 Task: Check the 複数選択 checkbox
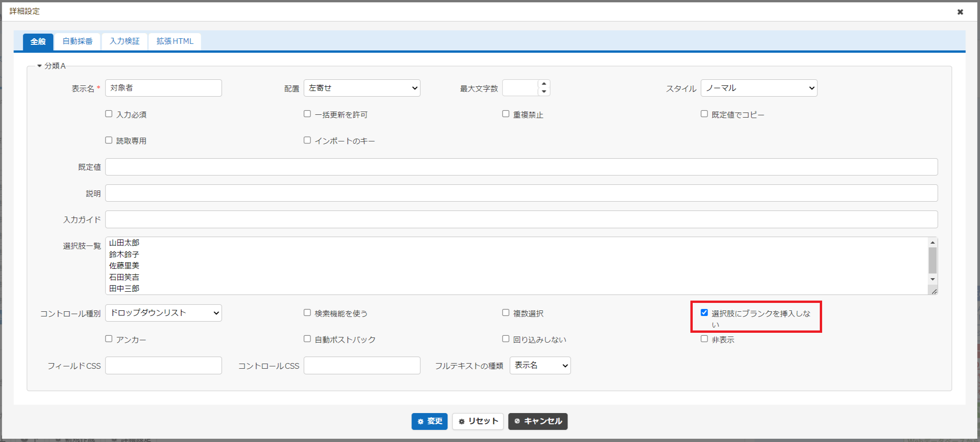pyautogui.click(x=506, y=313)
